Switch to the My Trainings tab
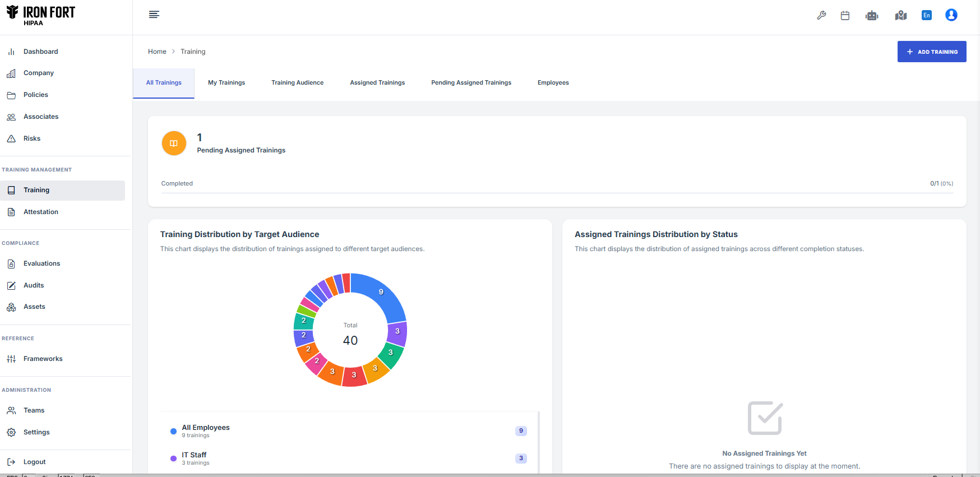Screen dimensions: 980x477 coord(226,83)
